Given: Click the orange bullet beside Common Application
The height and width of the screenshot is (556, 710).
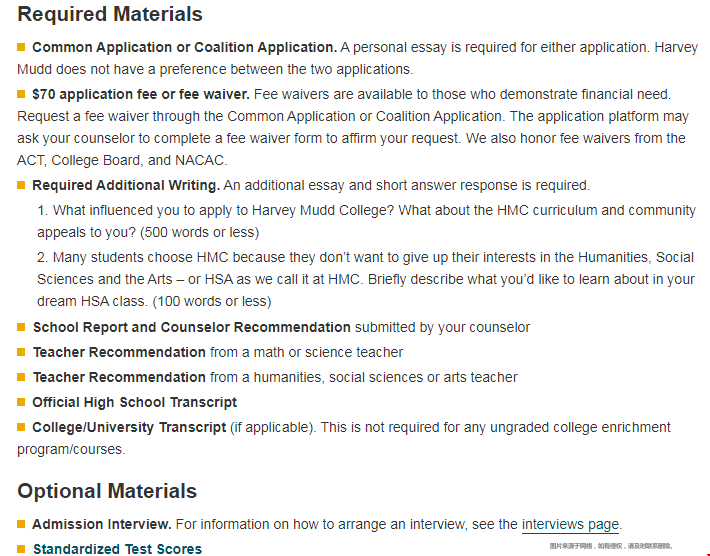Looking at the screenshot, I should pos(21,47).
